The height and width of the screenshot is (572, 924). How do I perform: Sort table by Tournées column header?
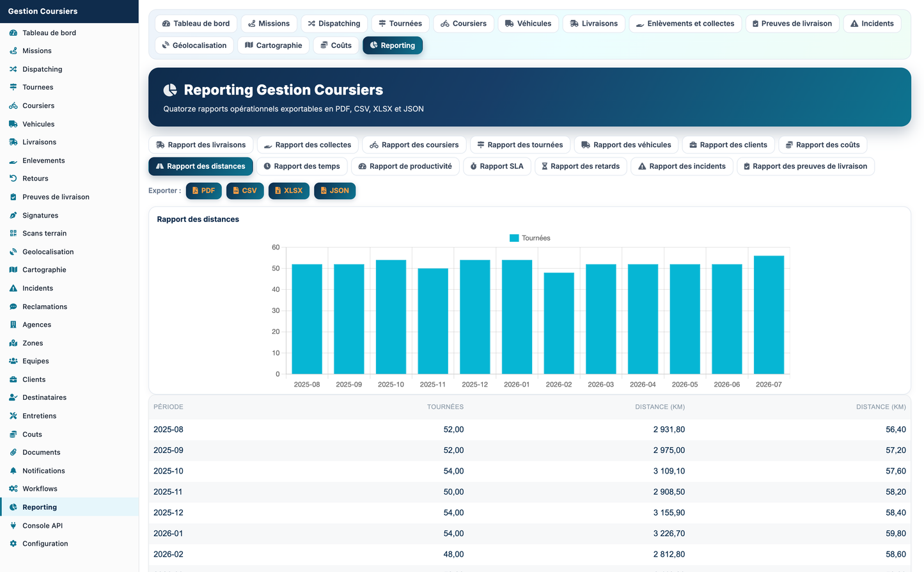pyautogui.click(x=445, y=407)
